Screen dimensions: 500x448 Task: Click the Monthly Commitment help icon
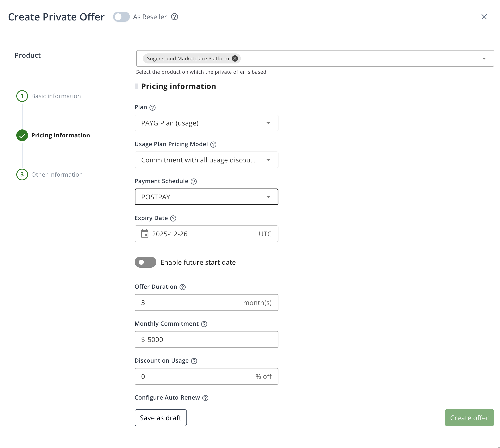[x=204, y=324]
